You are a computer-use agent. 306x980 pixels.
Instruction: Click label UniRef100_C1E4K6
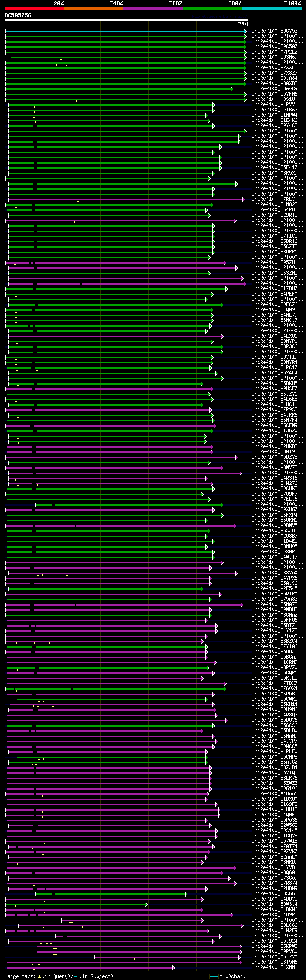(x=274, y=121)
